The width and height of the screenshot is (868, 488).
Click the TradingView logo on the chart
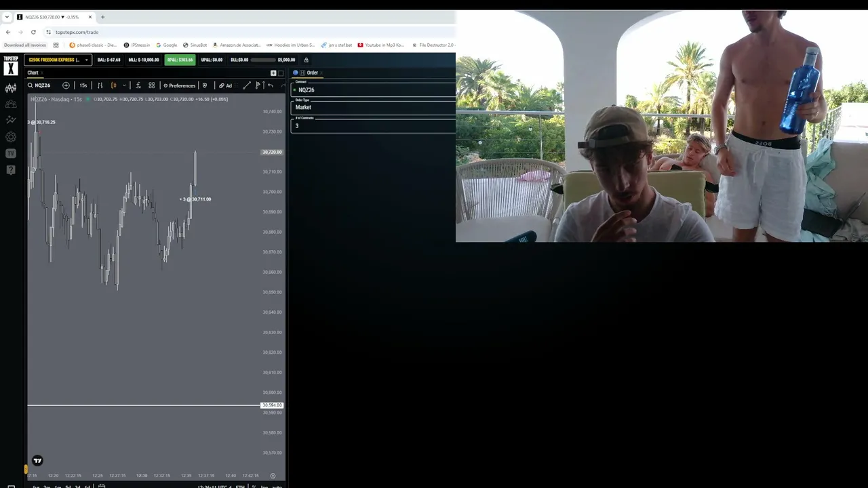(37, 461)
